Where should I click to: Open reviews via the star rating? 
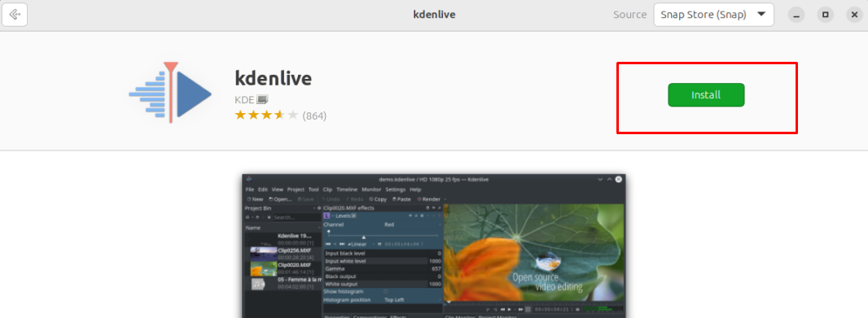266,115
